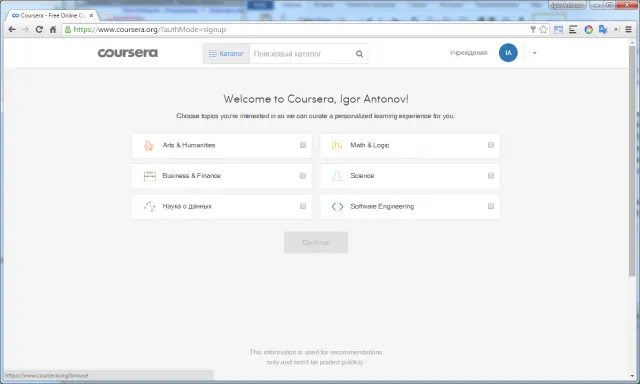Check the Наука о данных checkbox
Screen dimensions: 640x384
pyautogui.click(x=303, y=206)
